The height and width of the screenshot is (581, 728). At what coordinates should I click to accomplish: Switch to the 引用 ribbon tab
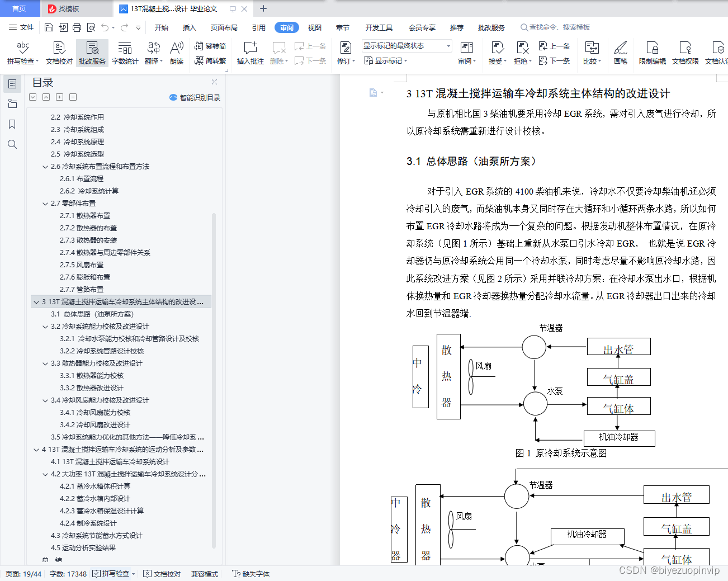[259, 27]
